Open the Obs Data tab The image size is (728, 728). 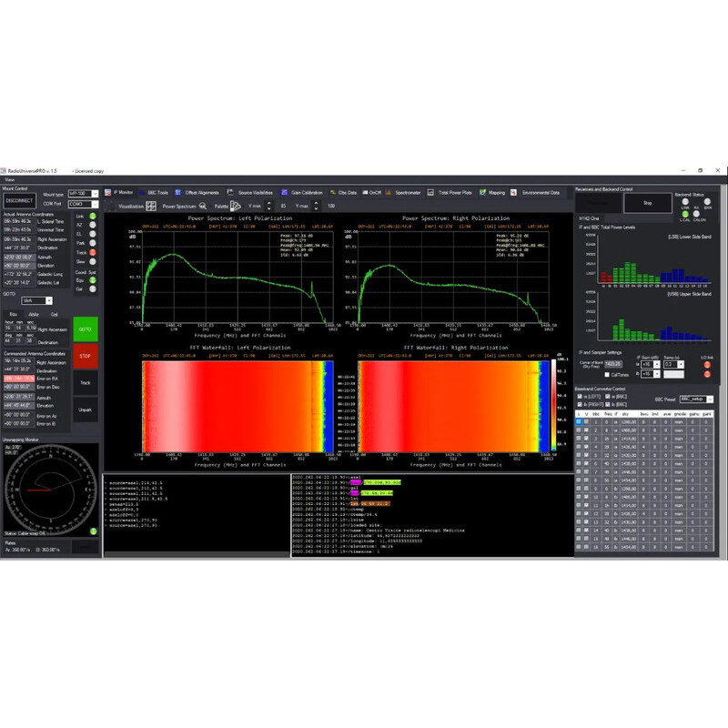coord(343,192)
